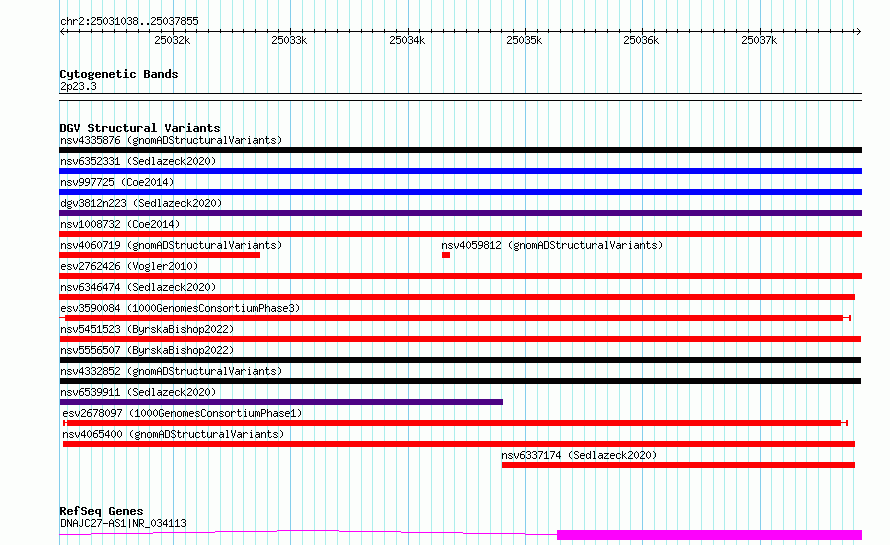Click the nsv6352331 (Sedlazeck2020) label

click(138, 161)
